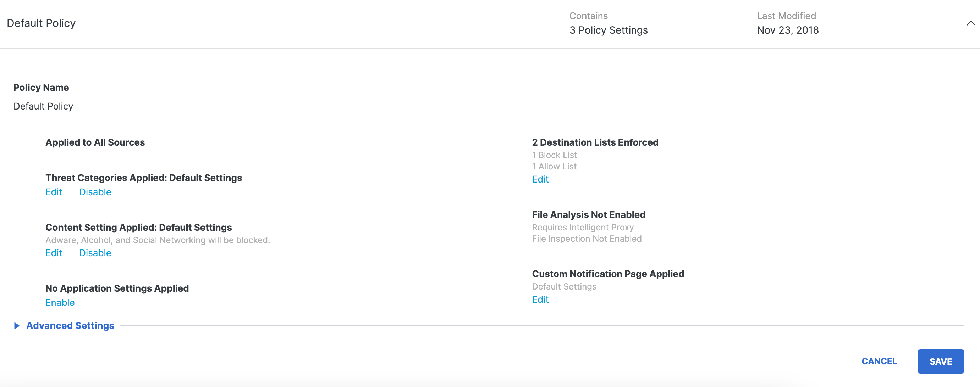Click CANCEL to discard changes
980x387 pixels.
[x=879, y=361]
